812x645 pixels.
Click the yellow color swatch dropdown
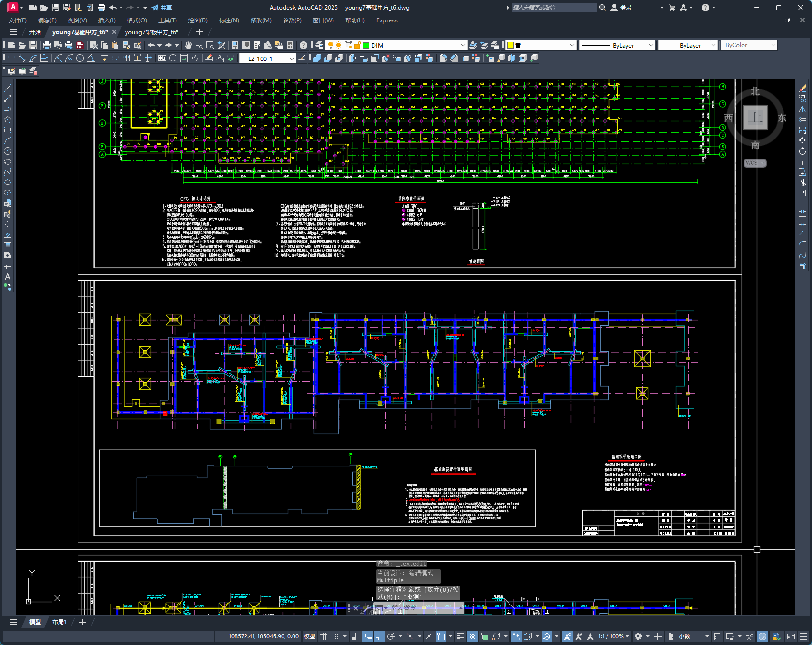(x=572, y=45)
